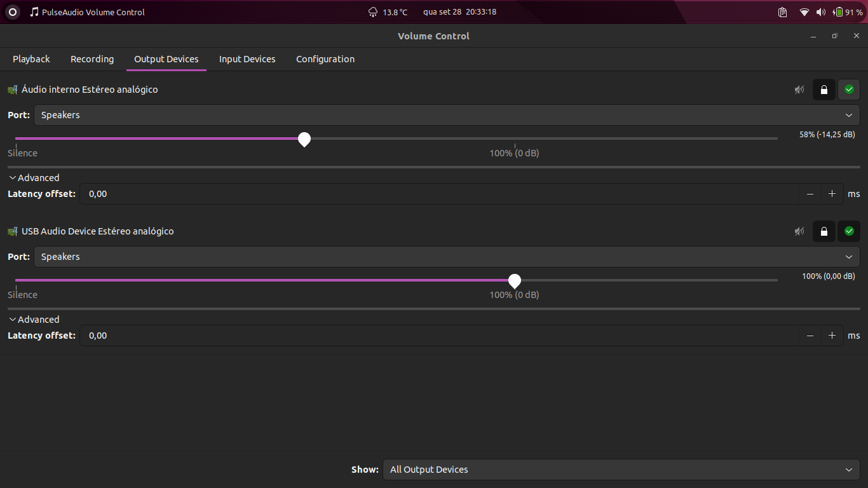Open the Input Devices tab
The image size is (868, 488).
[247, 59]
